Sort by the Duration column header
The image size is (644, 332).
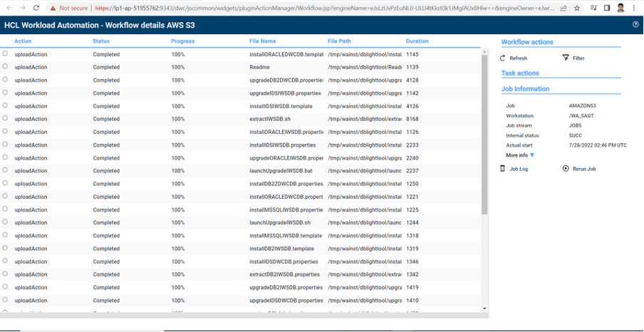[417, 41]
